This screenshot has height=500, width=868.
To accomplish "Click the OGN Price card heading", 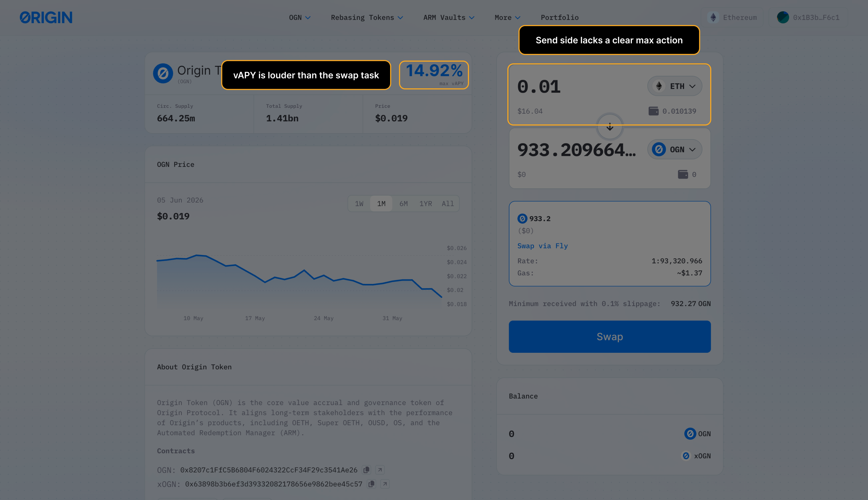I will 176,164.
